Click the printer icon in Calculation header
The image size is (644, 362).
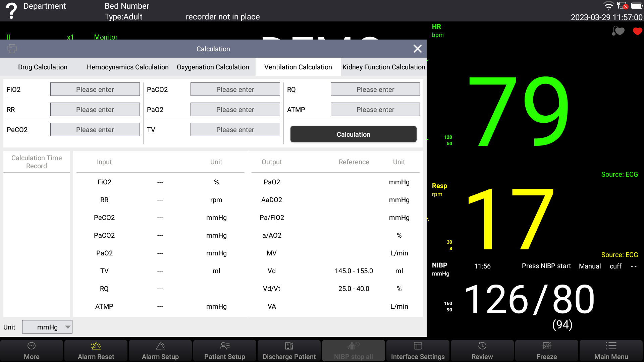12,49
